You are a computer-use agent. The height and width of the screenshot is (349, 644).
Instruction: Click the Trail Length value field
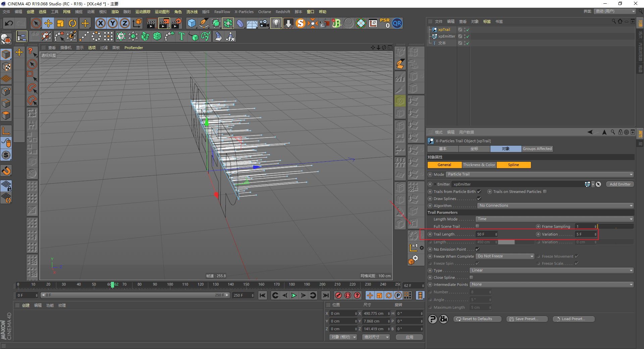coord(487,234)
